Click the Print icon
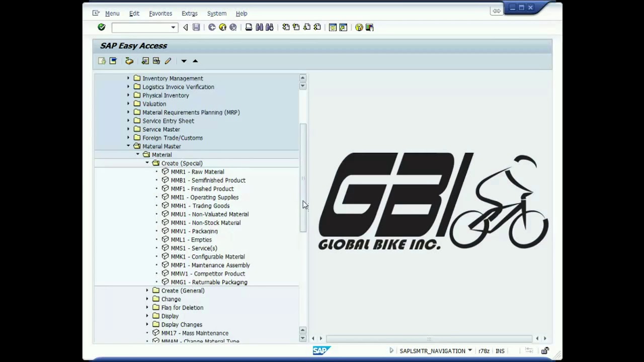The image size is (644, 362). (249, 27)
